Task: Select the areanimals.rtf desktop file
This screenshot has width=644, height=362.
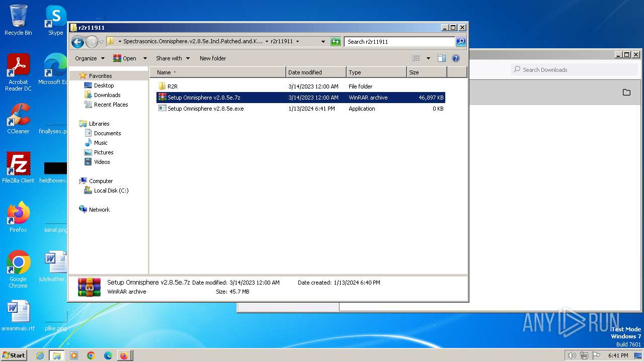Action: pyautogui.click(x=18, y=316)
